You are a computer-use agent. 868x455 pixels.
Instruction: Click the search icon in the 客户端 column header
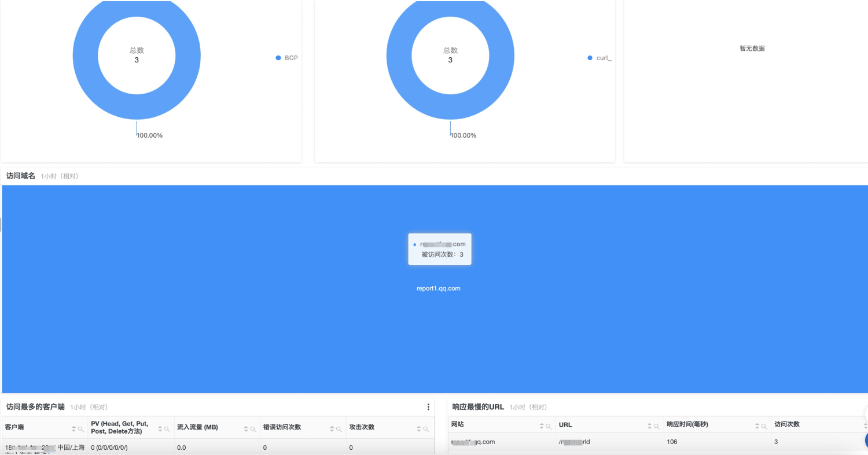click(80, 428)
